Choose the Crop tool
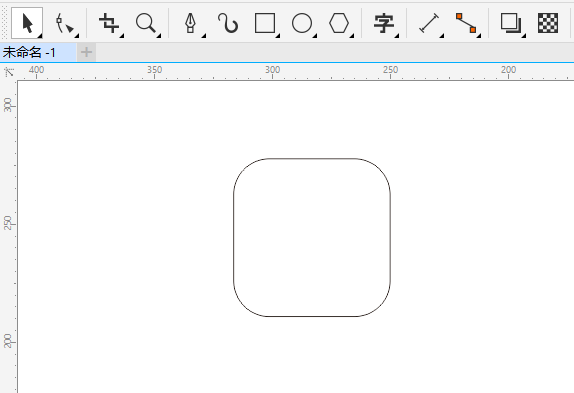 (x=110, y=24)
